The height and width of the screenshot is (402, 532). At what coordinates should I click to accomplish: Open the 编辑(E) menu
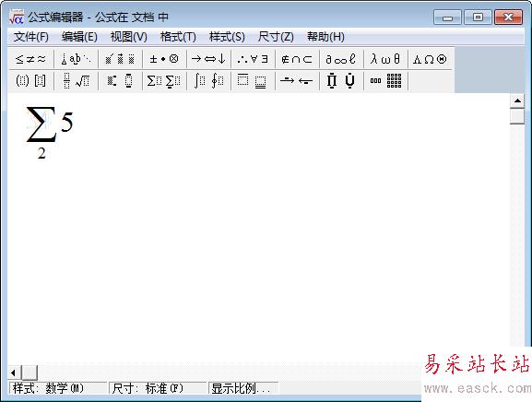point(79,37)
